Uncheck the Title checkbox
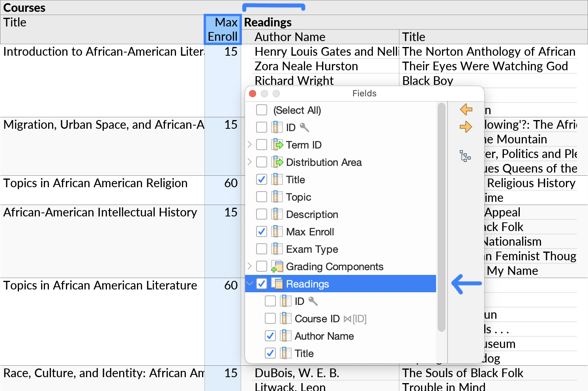 click(261, 179)
